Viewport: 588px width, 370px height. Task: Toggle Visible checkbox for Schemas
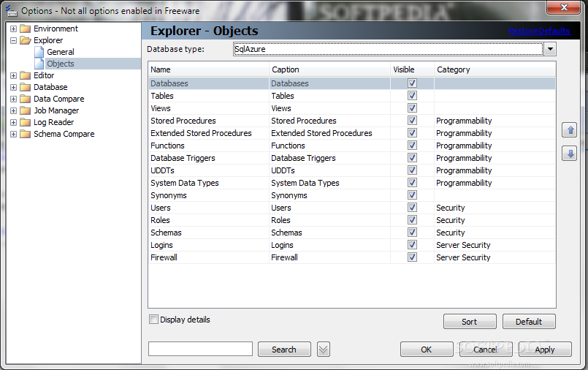(x=412, y=233)
